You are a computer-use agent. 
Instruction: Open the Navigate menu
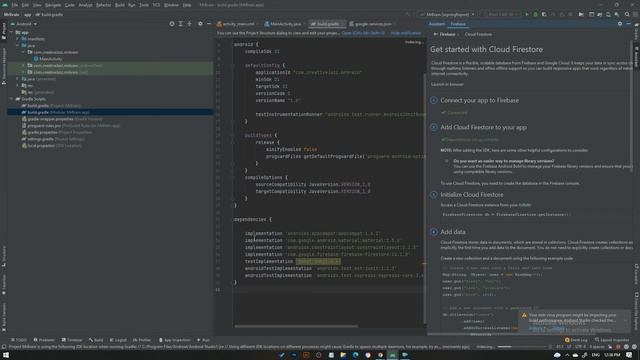53,5
